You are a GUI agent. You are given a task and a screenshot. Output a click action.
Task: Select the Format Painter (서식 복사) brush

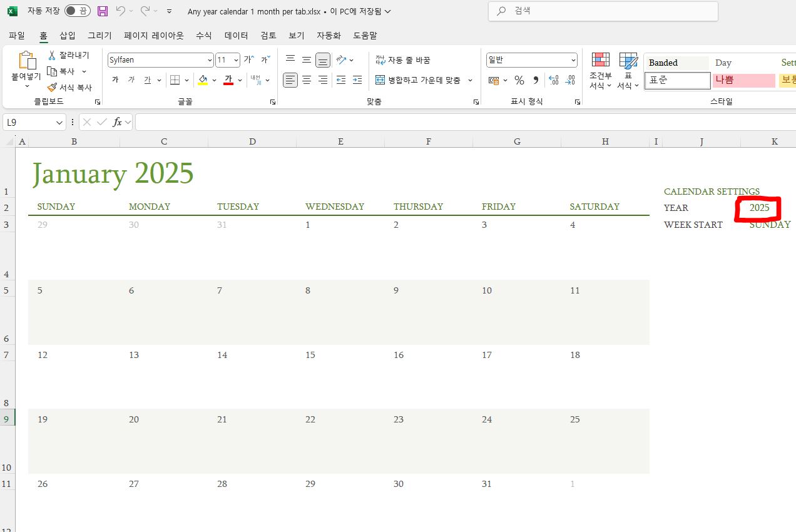coord(69,88)
